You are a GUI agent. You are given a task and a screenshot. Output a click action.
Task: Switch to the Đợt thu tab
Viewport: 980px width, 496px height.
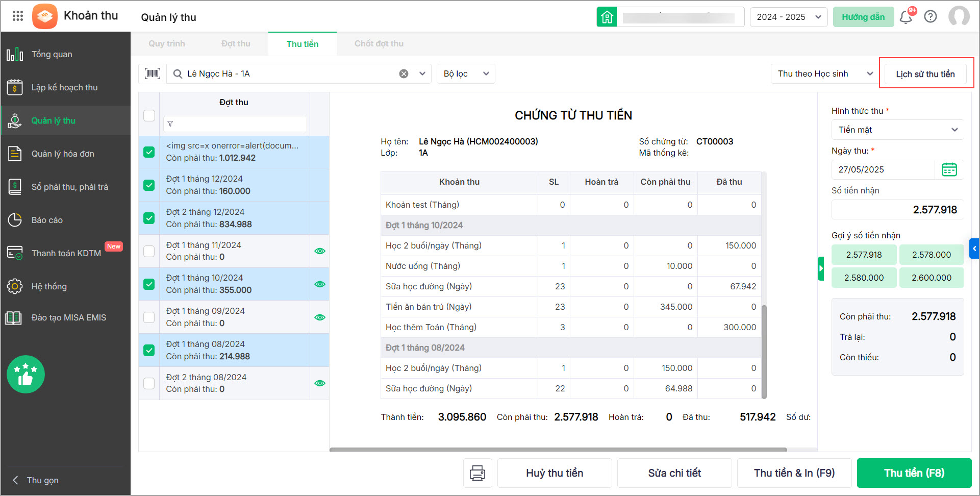pos(236,44)
